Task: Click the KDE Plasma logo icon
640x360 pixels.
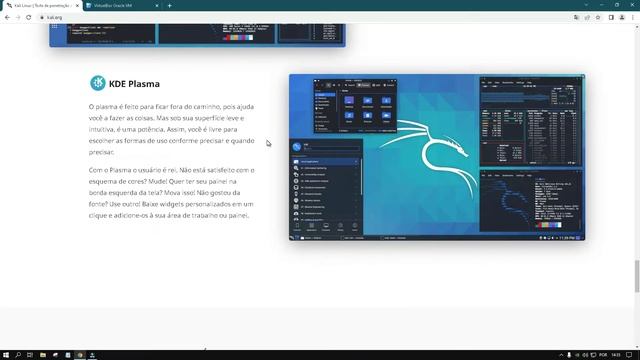Action: [x=98, y=83]
